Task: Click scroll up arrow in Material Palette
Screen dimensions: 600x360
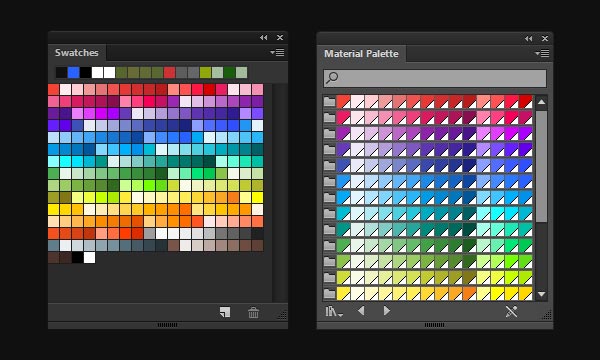Action: click(x=541, y=102)
